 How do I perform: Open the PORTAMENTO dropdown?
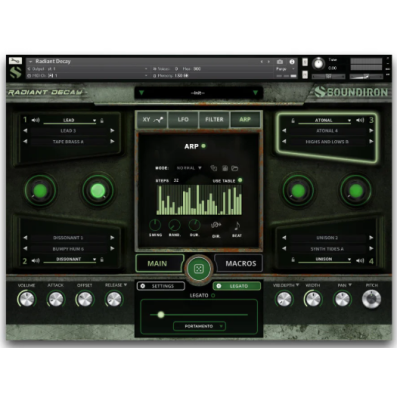click(199, 326)
